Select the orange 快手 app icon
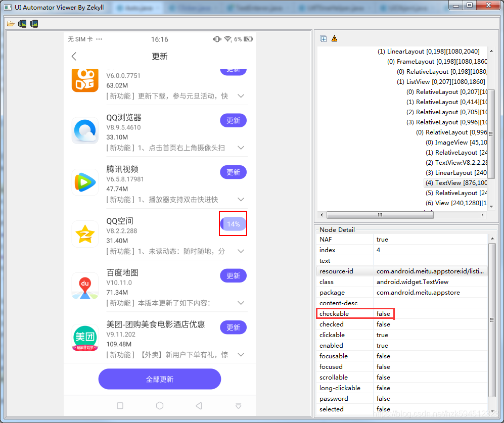This screenshot has height=423, width=504. tap(85, 80)
